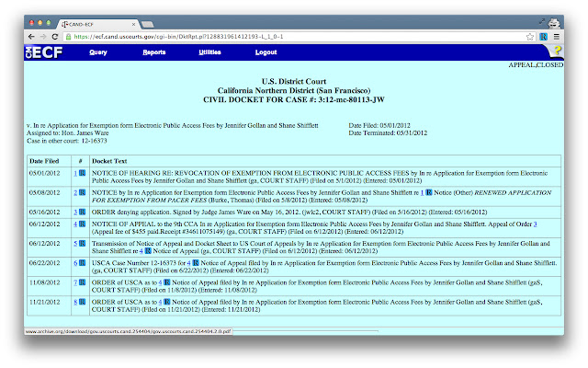Click the browser back arrow

pyautogui.click(x=31, y=37)
